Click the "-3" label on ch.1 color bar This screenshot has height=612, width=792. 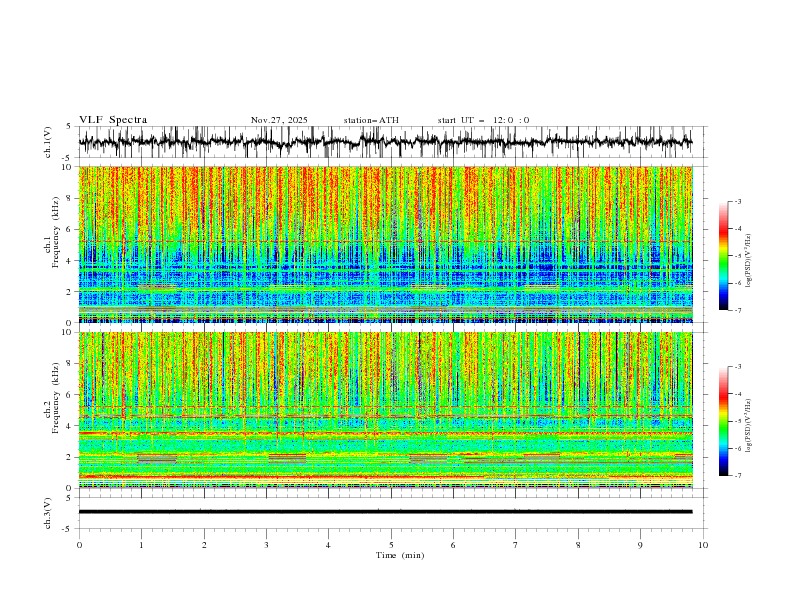[737, 201]
